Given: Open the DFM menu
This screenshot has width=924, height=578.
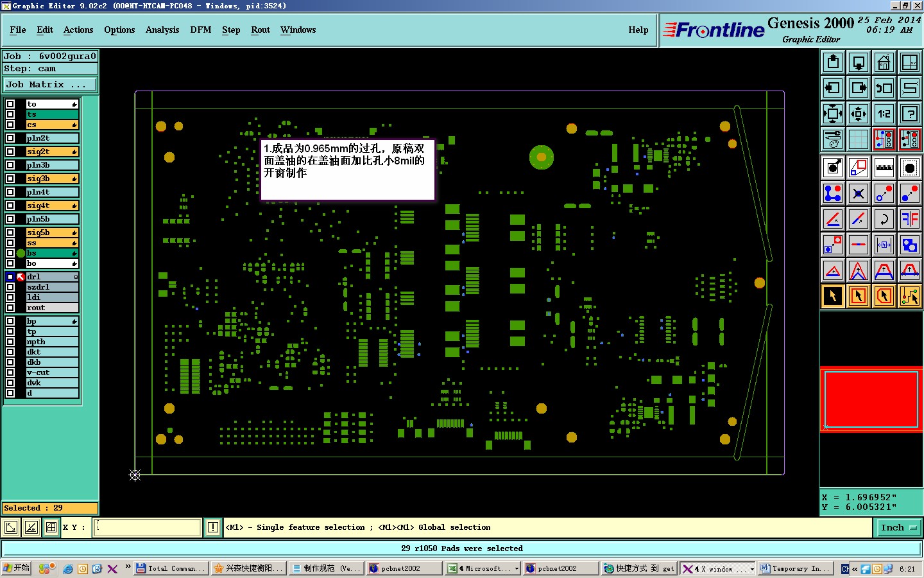Looking at the screenshot, I should 201,30.
